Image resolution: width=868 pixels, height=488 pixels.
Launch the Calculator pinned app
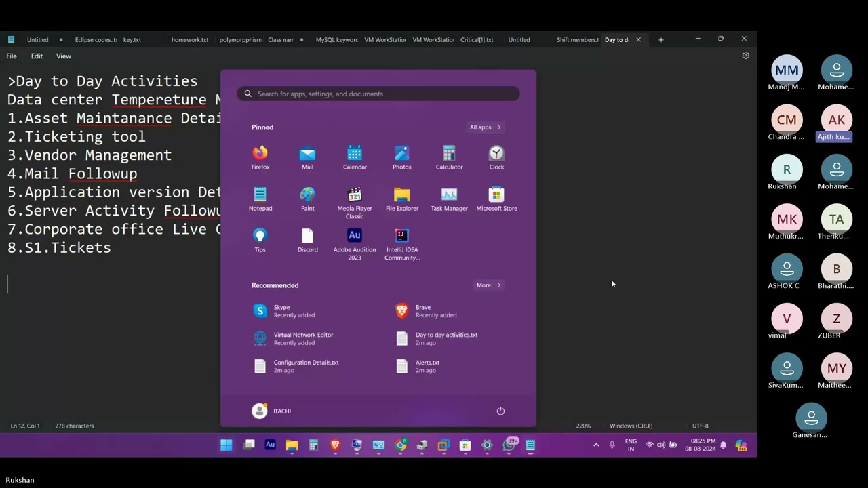[x=449, y=158]
